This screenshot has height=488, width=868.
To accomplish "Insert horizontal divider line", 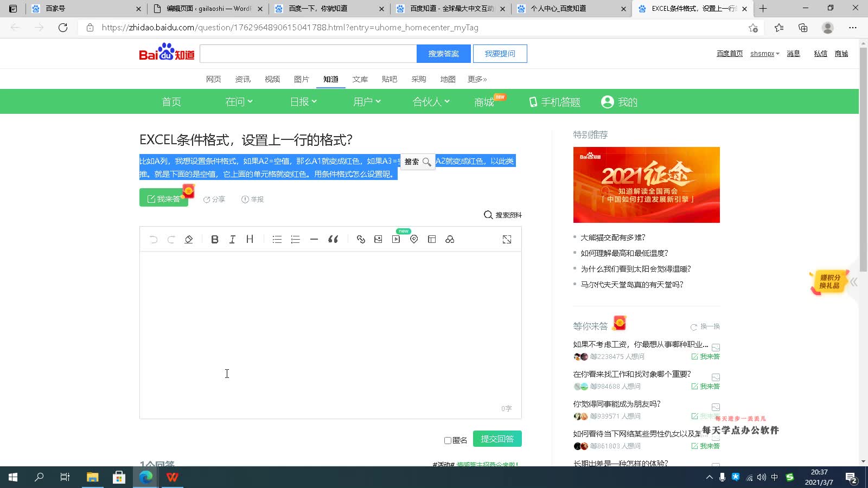I will [314, 239].
